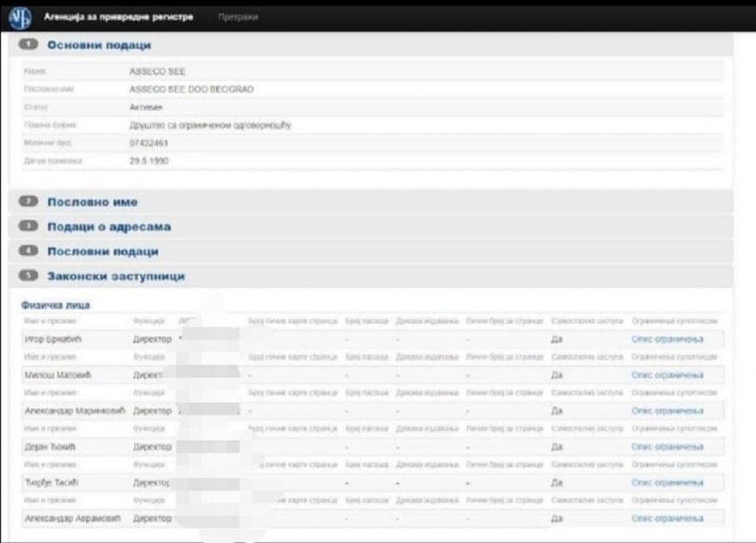Open Опис ограничења link for Игор Брнабић
Image resolution: width=756 pixels, height=543 pixels.
point(667,338)
